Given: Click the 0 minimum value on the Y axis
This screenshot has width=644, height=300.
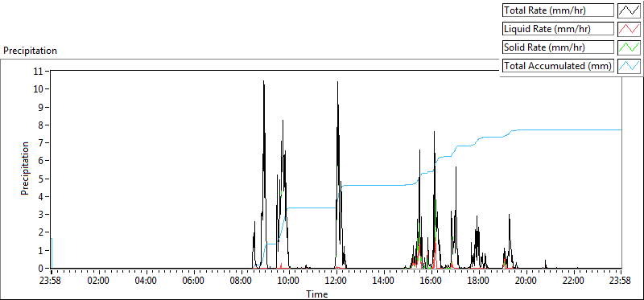Looking at the screenshot, I should [x=42, y=269].
